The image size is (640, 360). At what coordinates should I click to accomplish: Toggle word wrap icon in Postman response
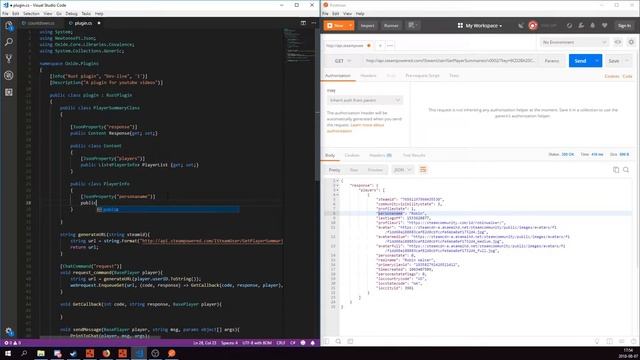(423, 169)
